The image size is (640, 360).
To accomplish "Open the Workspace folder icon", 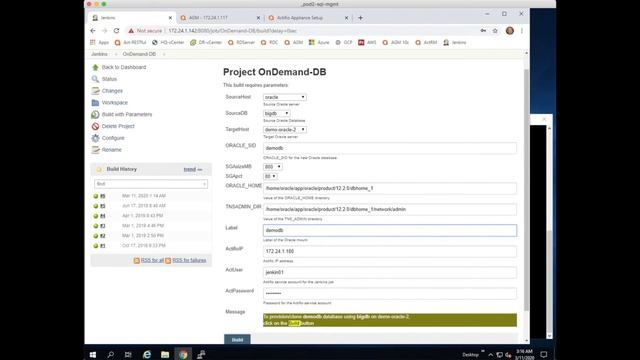I will [x=96, y=103].
